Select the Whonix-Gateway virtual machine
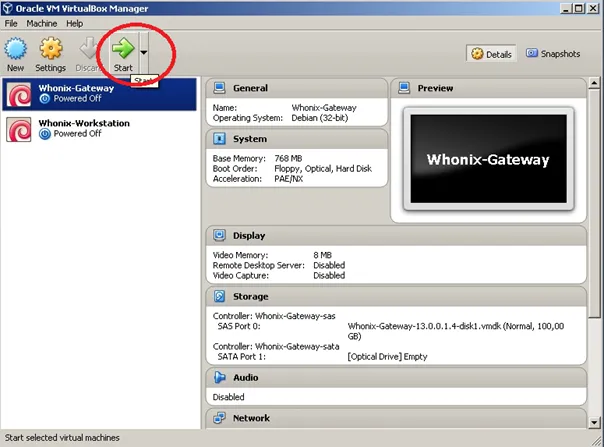The image size is (604, 447). [99, 94]
